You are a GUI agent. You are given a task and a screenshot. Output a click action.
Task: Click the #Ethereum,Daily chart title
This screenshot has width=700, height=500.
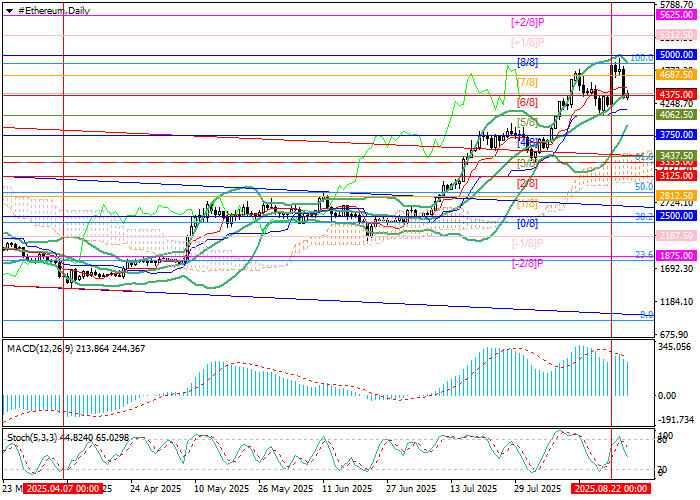54,11
